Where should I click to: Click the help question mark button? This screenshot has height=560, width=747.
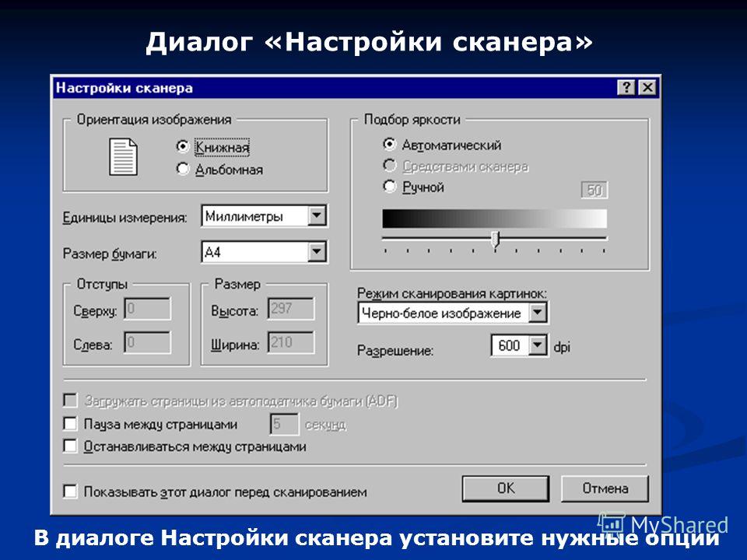coord(626,88)
